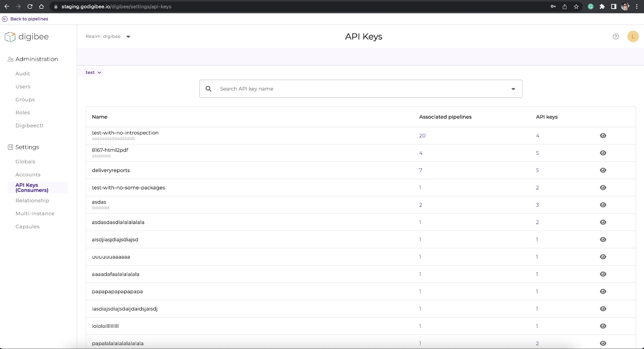Reveal API keys for asdas row
The image size is (644, 349).
tap(603, 205)
